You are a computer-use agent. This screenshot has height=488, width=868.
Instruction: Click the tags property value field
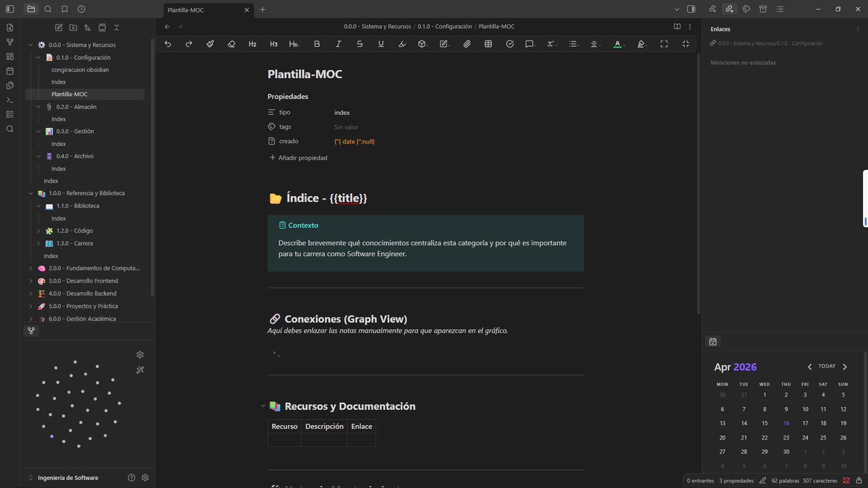pyautogui.click(x=459, y=127)
